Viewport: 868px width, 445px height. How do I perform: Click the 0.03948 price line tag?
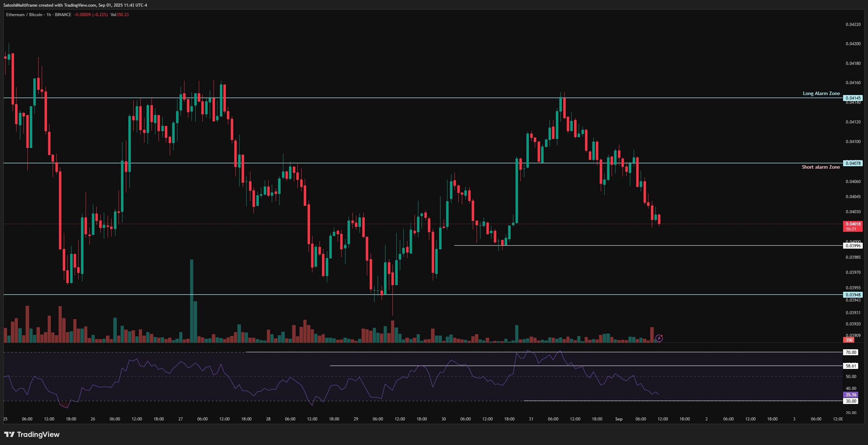tap(853, 295)
